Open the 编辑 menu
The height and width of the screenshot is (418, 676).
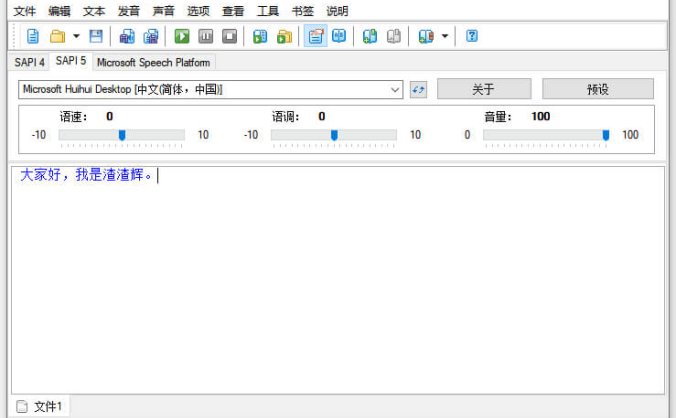coord(59,11)
